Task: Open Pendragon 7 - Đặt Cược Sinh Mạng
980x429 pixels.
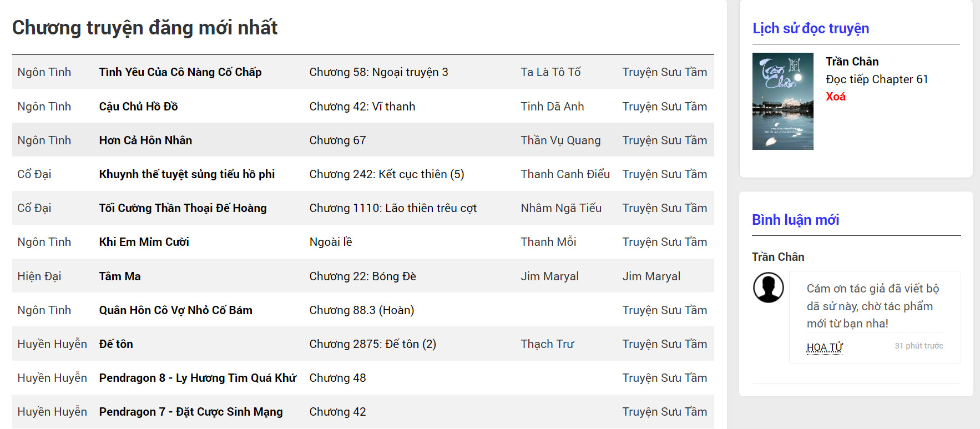Action: [x=191, y=412]
